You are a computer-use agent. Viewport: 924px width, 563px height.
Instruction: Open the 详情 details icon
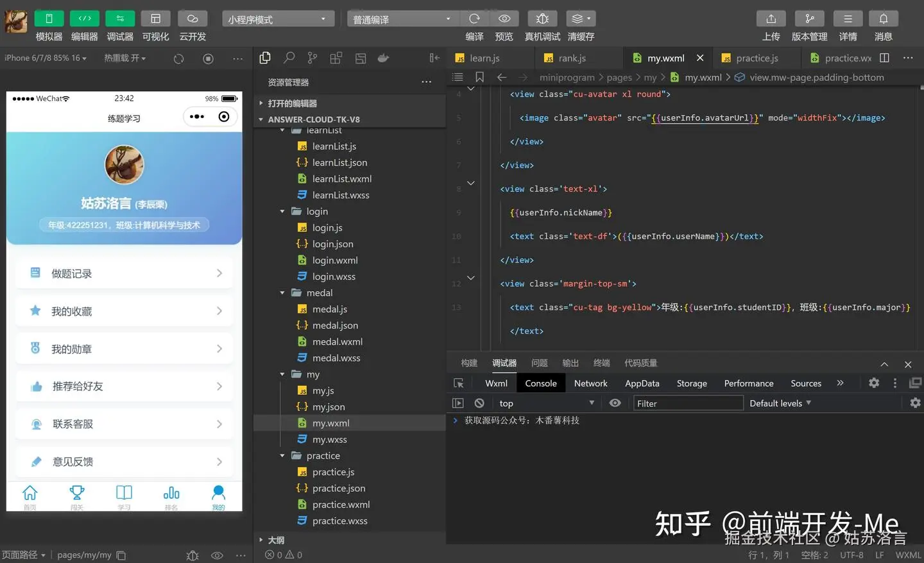click(848, 19)
